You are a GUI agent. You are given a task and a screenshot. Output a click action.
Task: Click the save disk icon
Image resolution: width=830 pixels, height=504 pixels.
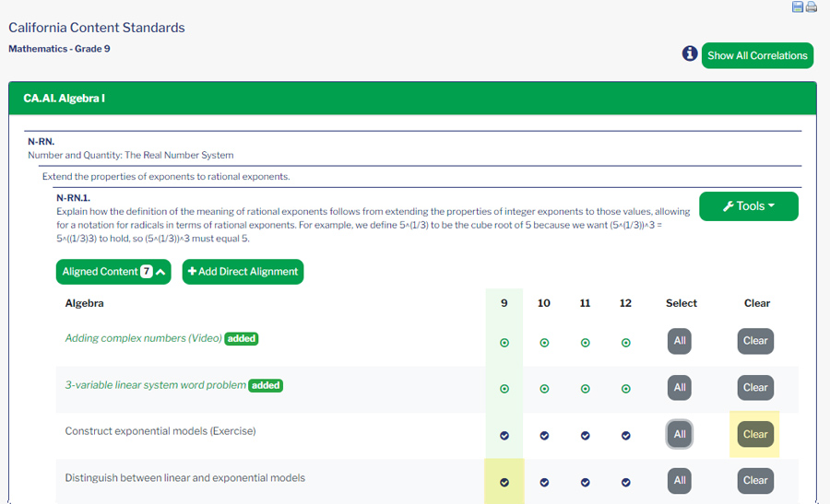(x=797, y=6)
